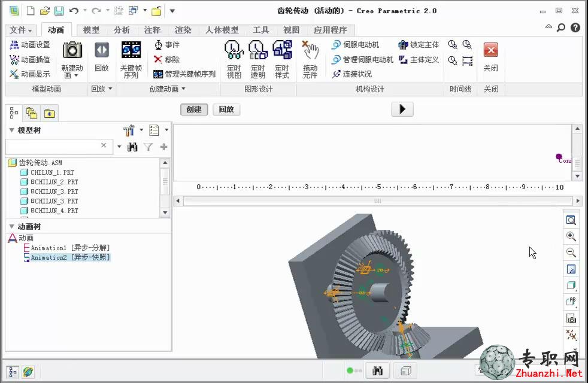Switch to the 渲染 ribbon tab

183,30
